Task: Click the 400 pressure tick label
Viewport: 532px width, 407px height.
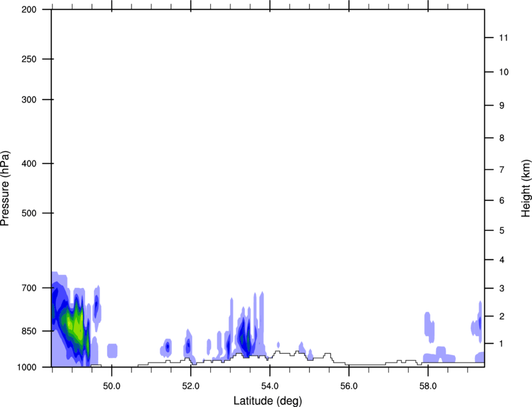Action: coord(29,163)
